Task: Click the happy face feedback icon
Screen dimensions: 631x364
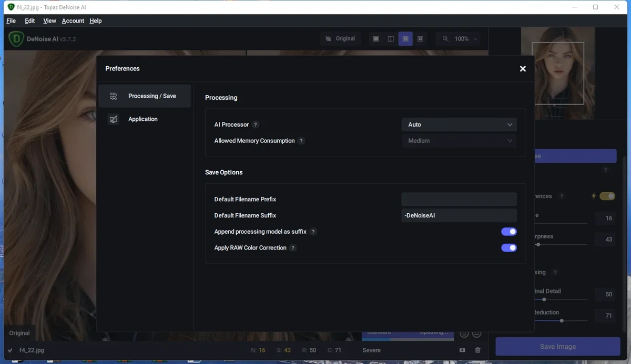Action: point(464,334)
